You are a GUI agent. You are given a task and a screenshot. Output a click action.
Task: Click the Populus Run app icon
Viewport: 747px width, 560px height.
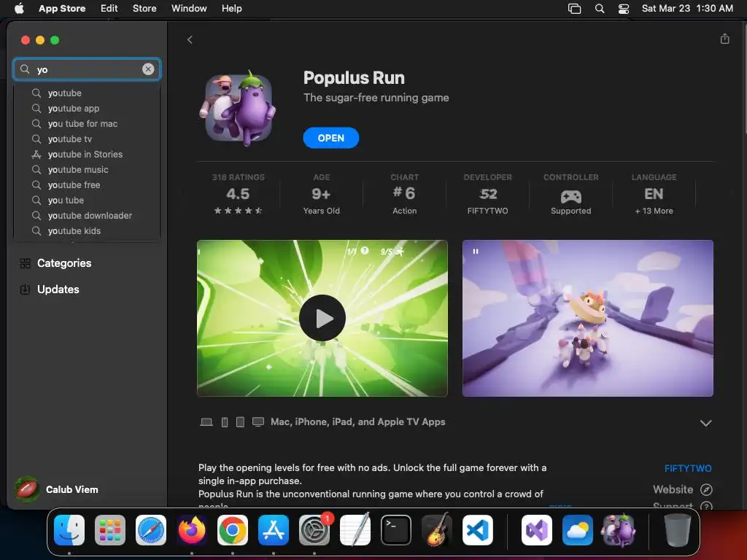239,109
